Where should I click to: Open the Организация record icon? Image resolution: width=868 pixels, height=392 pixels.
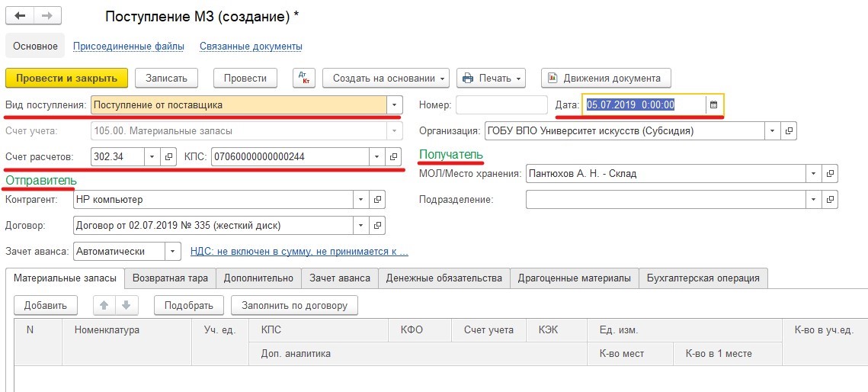pyautogui.click(x=790, y=130)
